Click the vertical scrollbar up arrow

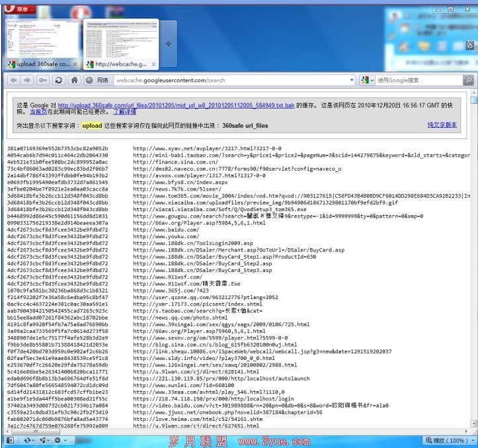tap(474, 92)
